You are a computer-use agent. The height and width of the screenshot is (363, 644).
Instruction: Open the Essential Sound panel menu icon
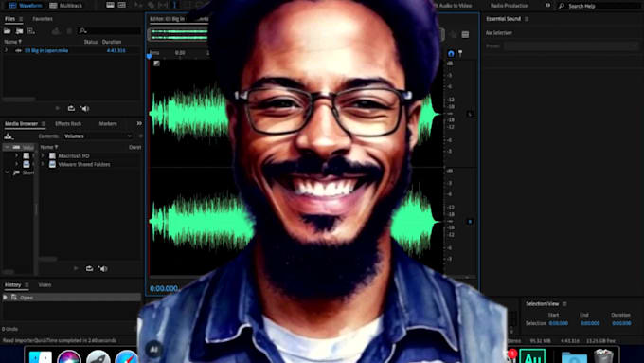[527, 19]
